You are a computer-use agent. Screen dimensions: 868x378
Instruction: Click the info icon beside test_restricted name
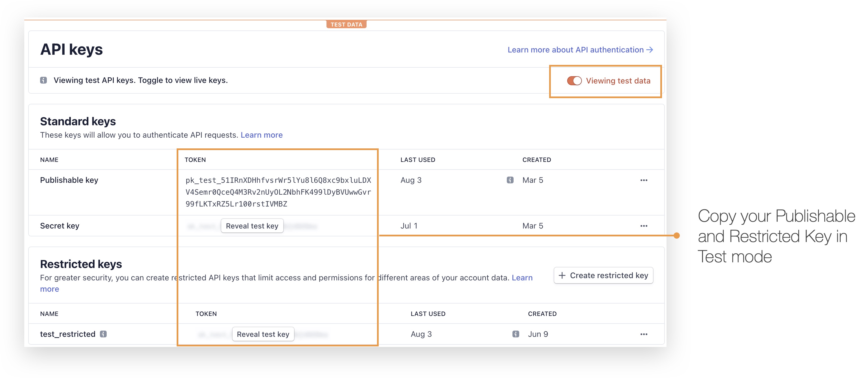point(104,334)
